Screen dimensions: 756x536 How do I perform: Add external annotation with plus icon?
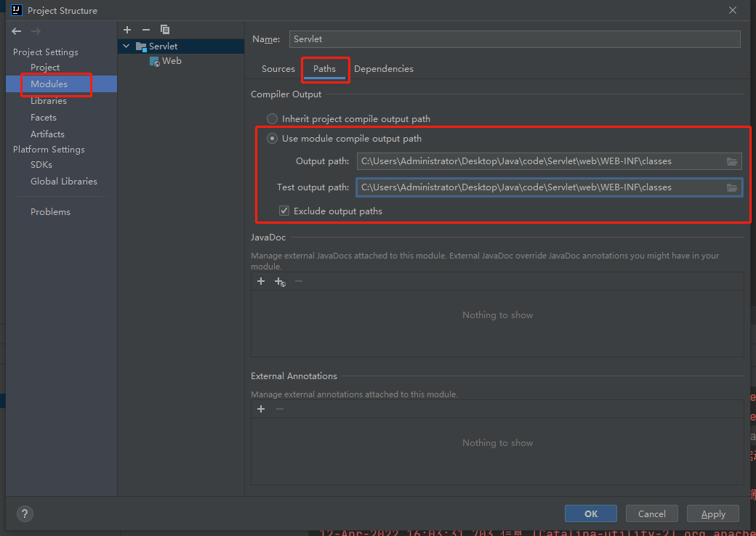pos(261,409)
